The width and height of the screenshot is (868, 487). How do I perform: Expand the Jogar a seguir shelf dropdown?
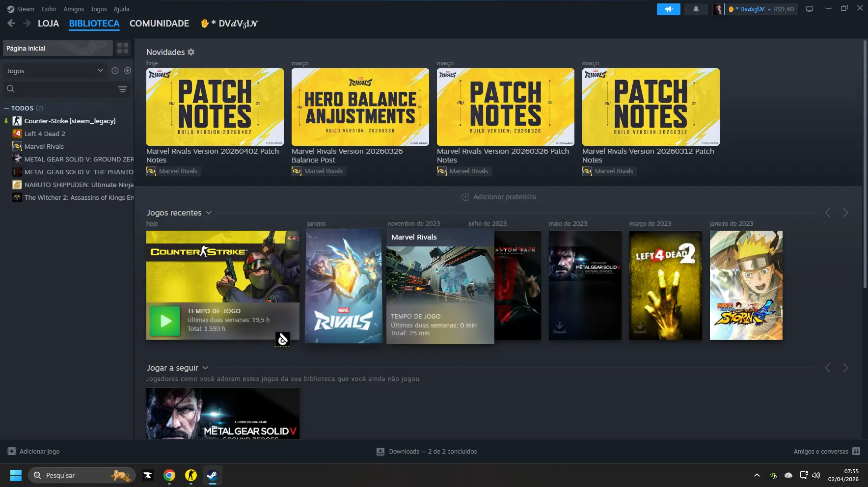(x=205, y=368)
